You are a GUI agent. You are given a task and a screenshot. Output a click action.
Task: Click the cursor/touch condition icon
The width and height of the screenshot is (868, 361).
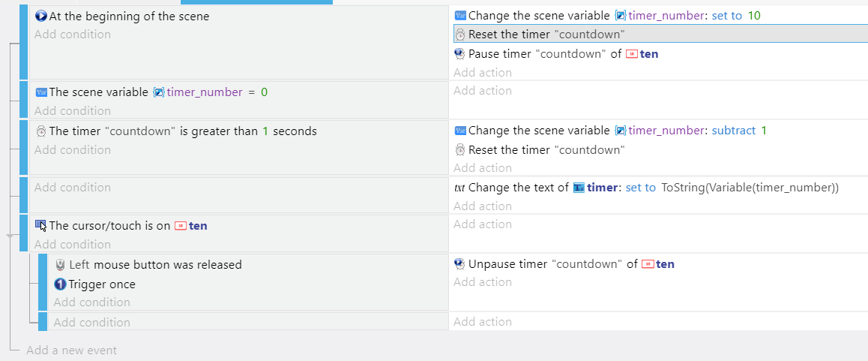click(41, 225)
